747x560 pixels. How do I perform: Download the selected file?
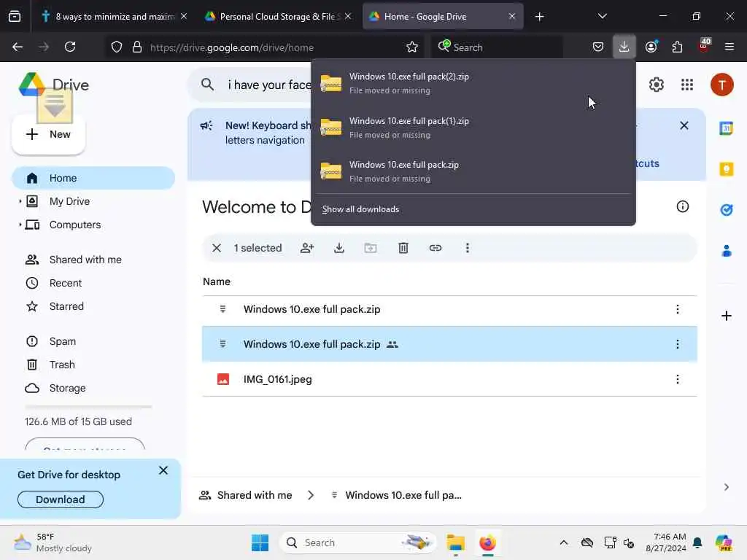coord(338,248)
